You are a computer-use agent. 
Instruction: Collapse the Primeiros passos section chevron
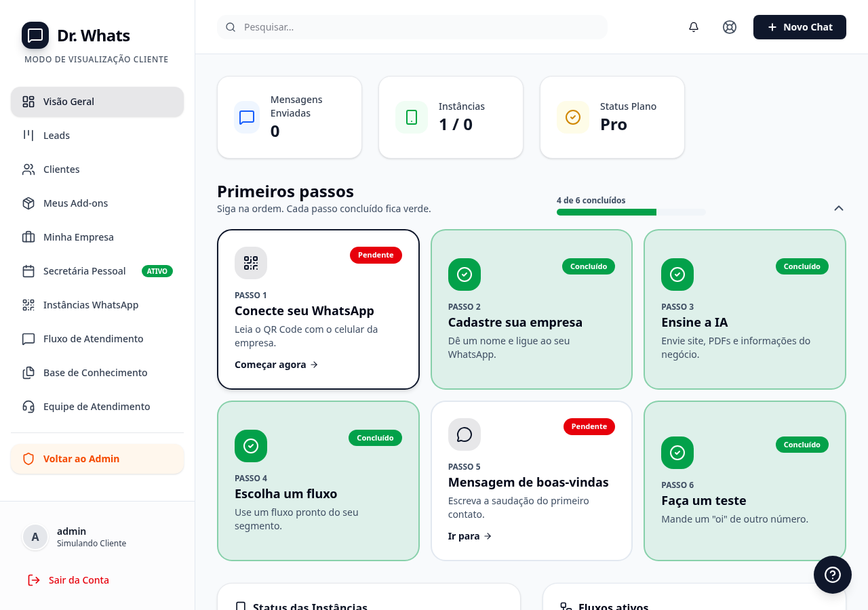point(839,208)
